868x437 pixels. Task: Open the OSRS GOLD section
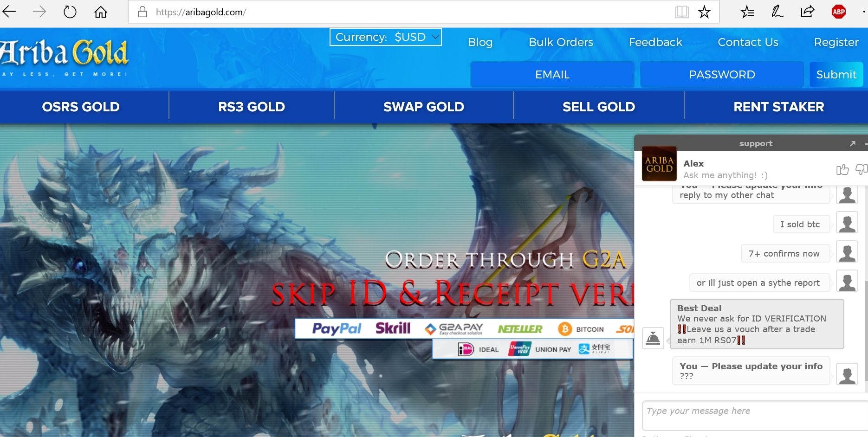pyautogui.click(x=81, y=107)
